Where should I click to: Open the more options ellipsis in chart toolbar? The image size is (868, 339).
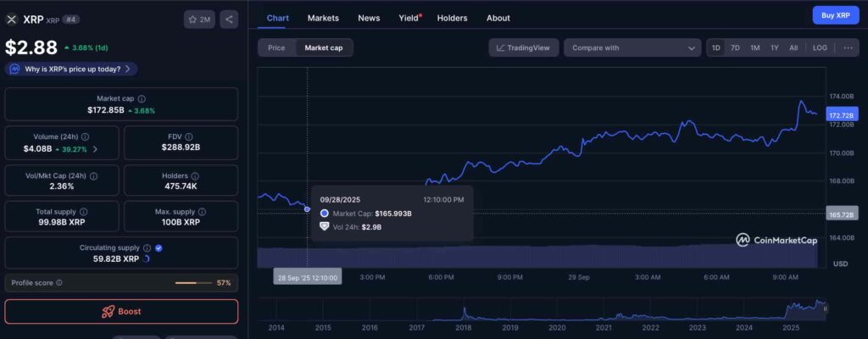click(x=848, y=47)
